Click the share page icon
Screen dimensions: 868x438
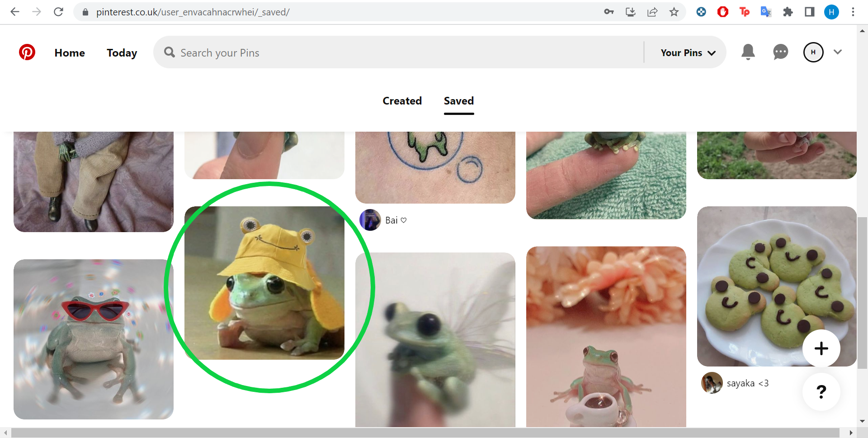click(652, 12)
